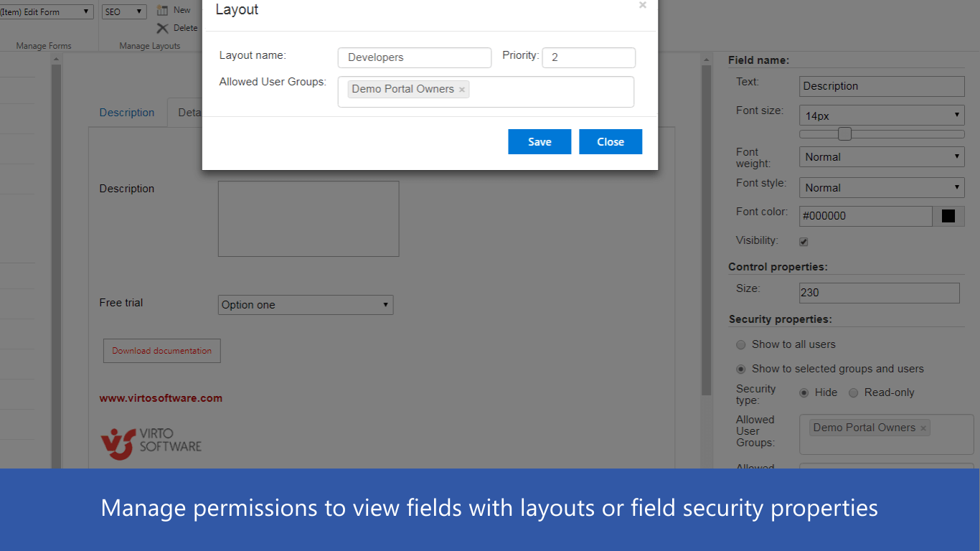This screenshot has width=980, height=551.
Task: Switch to the Description tab
Action: (x=127, y=113)
